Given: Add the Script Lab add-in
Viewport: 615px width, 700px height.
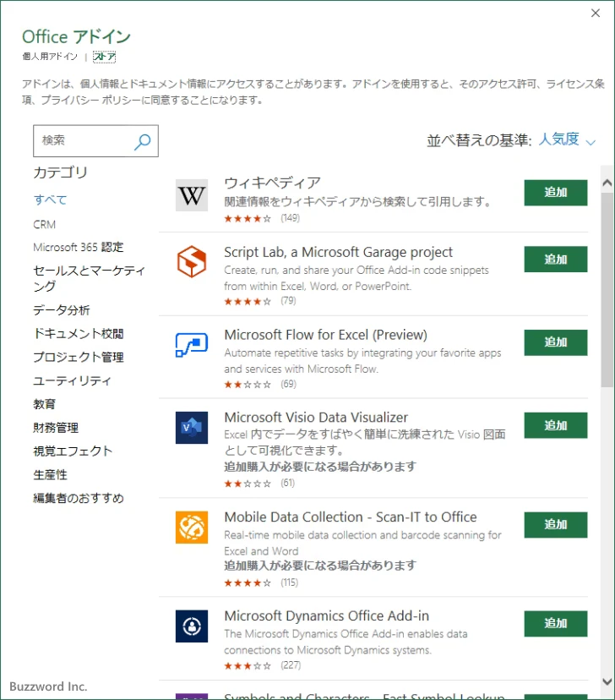Looking at the screenshot, I should pos(556,259).
